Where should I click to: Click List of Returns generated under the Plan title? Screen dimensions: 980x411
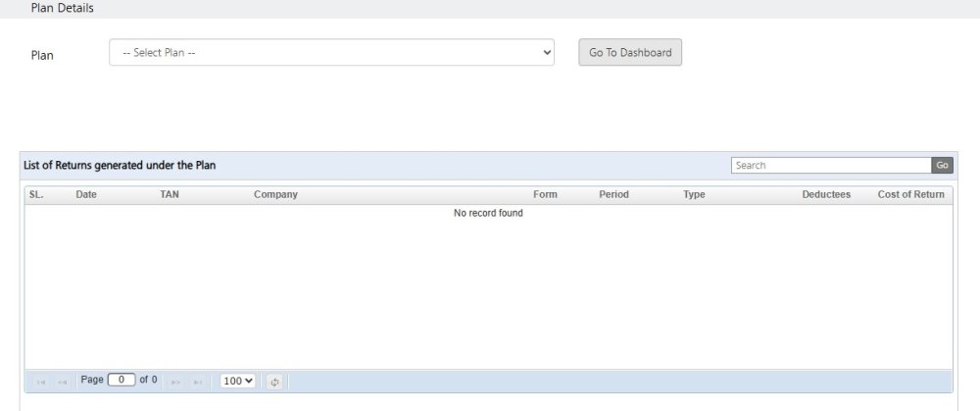120,166
